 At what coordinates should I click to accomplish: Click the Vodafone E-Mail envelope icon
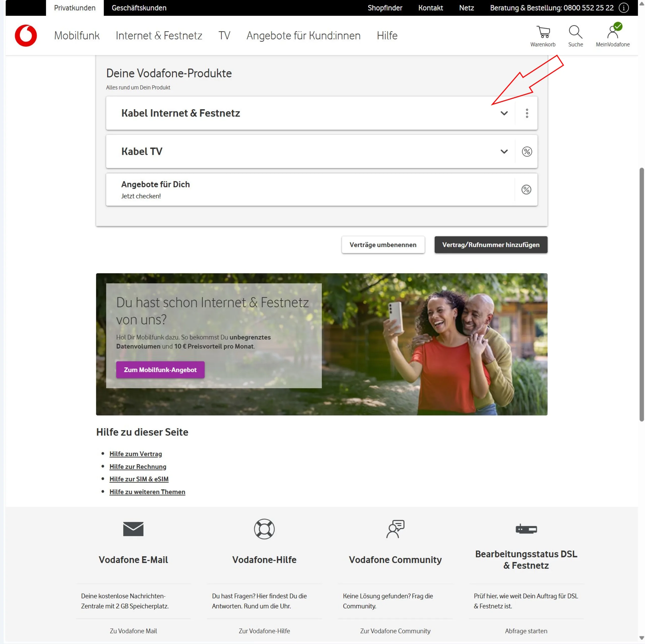tap(133, 529)
